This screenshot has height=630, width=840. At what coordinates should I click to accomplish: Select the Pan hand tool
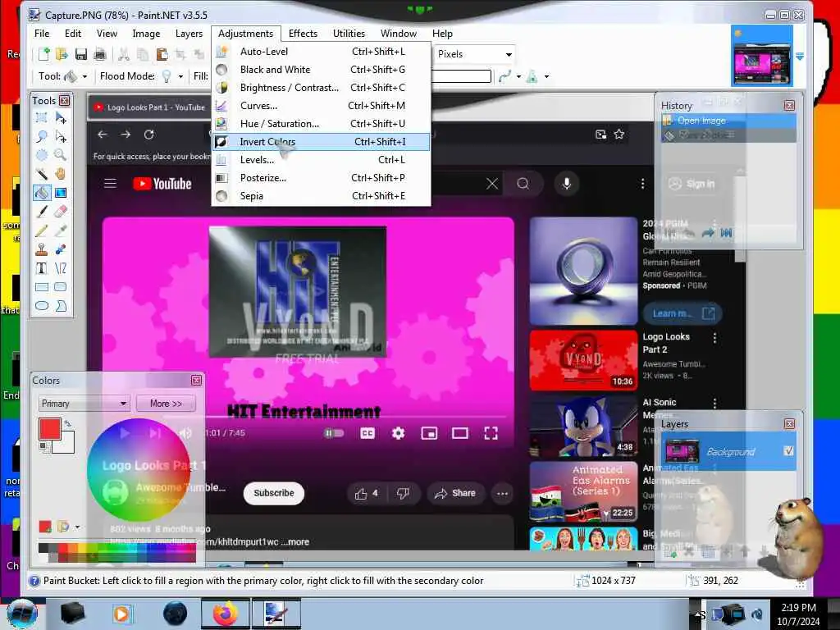(61, 174)
